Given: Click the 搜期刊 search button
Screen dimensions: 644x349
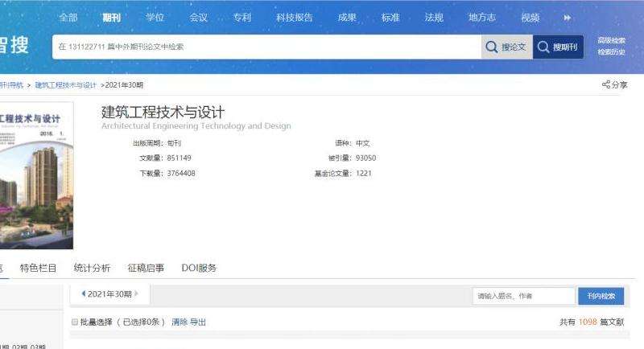Looking at the screenshot, I should 558,47.
